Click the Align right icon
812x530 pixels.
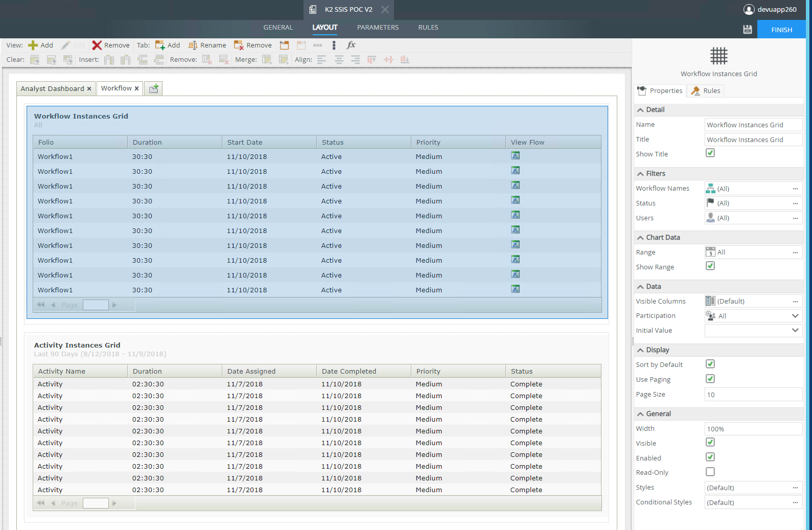(355, 60)
